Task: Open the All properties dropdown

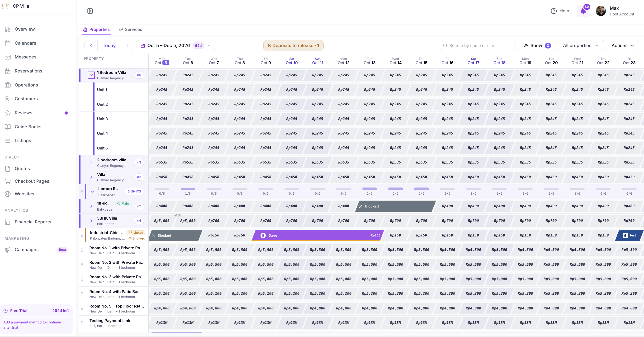Action: (x=581, y=46)
